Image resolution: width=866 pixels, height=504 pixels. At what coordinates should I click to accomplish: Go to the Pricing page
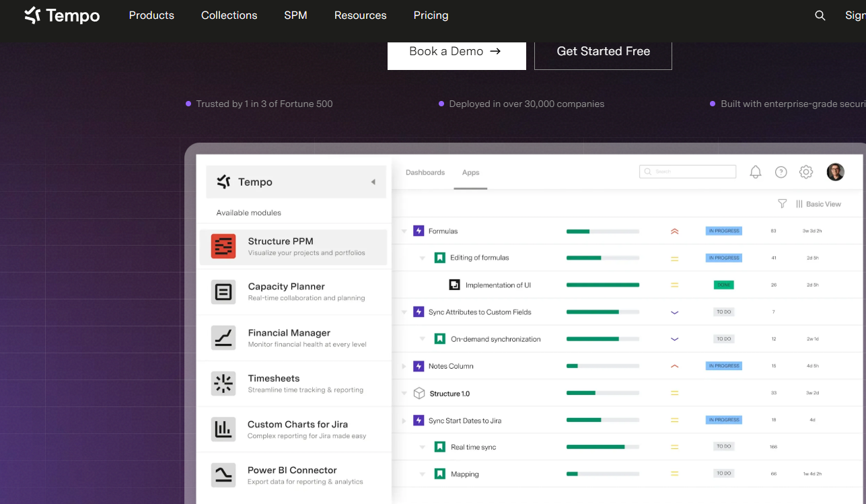click(x=431, y=15)
